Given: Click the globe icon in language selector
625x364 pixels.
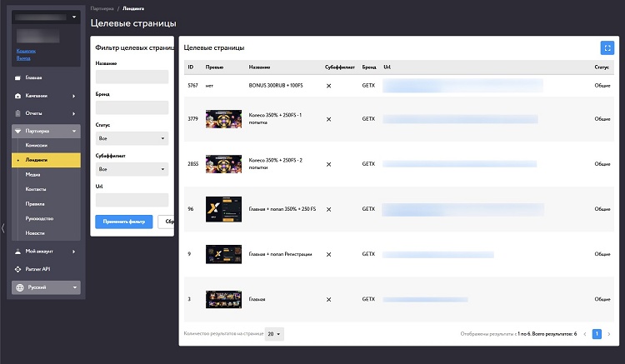Looking at the screenshot, I should click(x=20, y=287).
